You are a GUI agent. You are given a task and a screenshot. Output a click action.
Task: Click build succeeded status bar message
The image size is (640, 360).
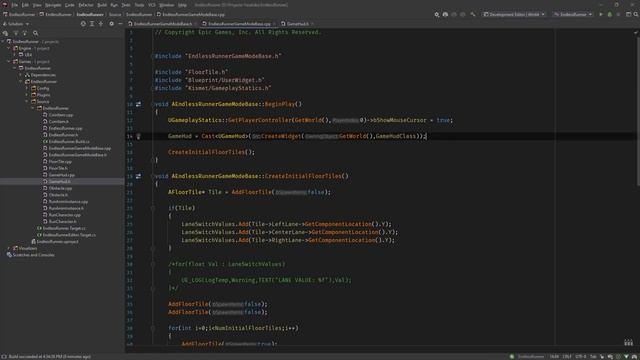(x=49, y=356)
